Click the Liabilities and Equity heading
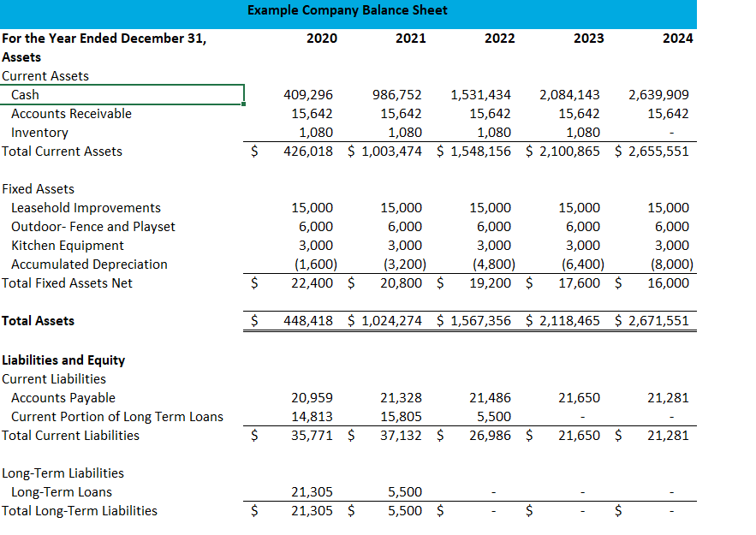This screenshot has height=535, width=756. click(63, 360)
